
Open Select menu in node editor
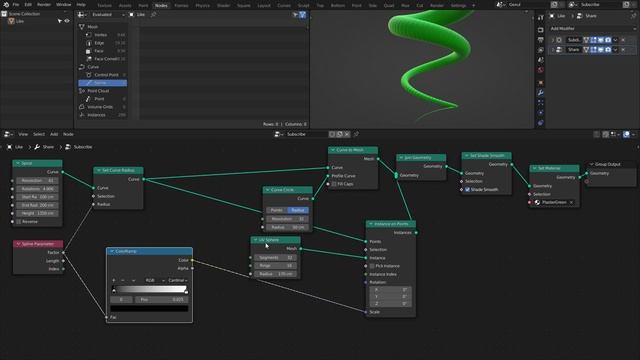tap(39, 134)
